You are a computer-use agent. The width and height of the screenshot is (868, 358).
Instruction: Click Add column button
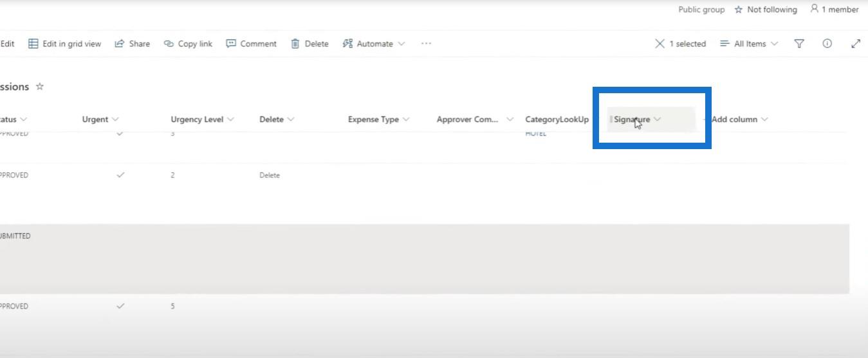coord(739,120)
